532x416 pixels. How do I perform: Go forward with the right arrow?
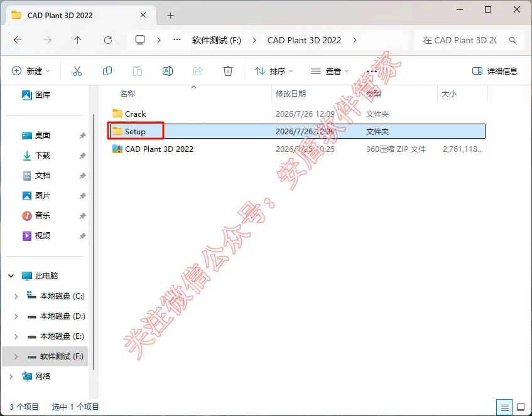48,40
